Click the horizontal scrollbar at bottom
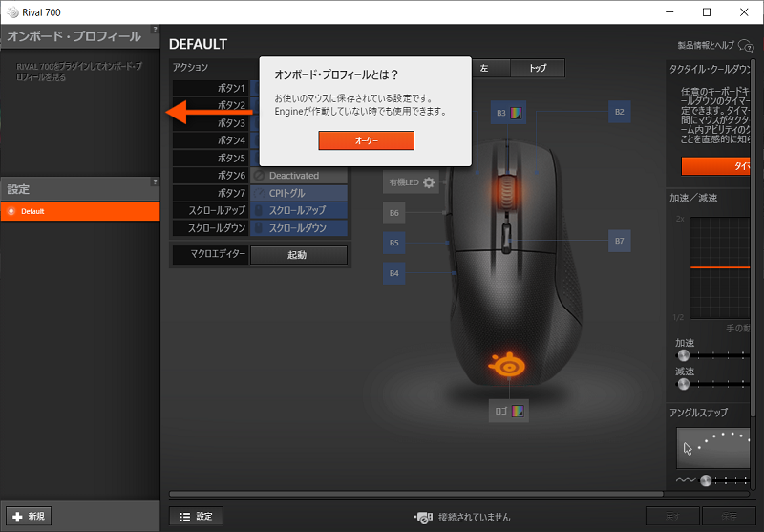Image resolution: width=764 pixels, height=532 pixels. pyautogui.click(x=415, y=494)
